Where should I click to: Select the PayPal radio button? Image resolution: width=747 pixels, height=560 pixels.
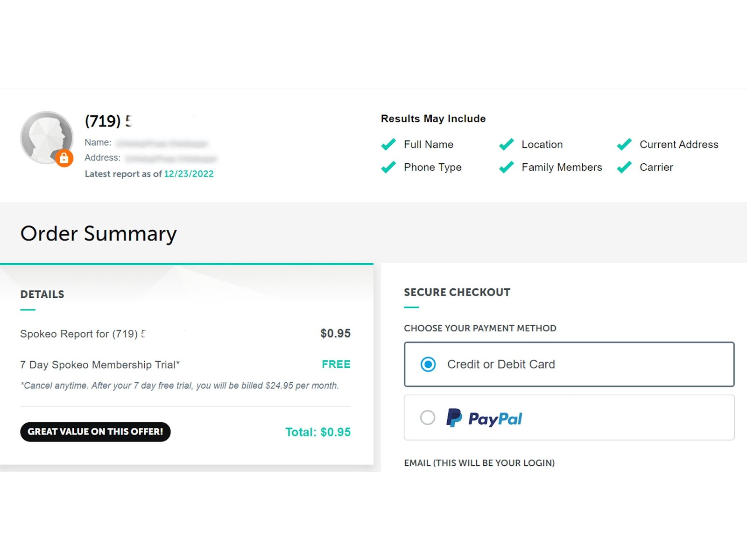[x=428, y=417]
